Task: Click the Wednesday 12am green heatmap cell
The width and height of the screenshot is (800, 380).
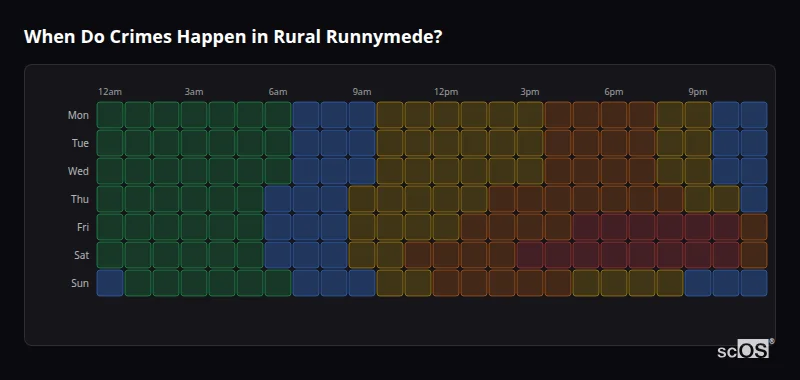Action: (110, 171)
